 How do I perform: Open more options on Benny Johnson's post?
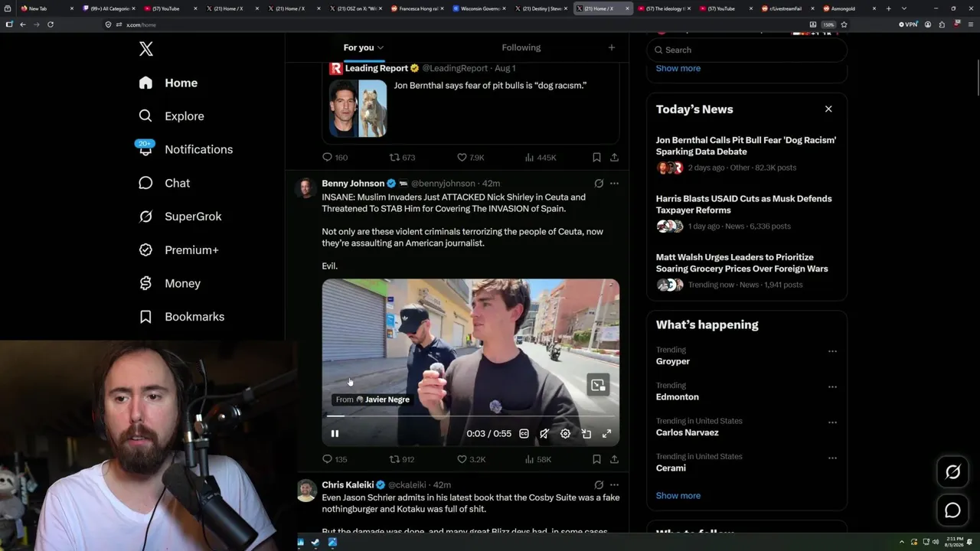(x=614, y=184)
